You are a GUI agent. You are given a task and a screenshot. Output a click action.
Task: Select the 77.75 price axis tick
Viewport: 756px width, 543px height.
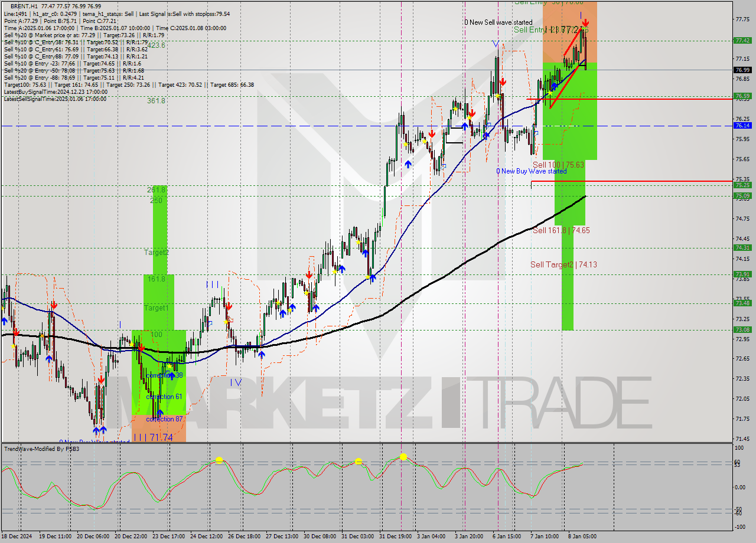(x=742, y=19)
